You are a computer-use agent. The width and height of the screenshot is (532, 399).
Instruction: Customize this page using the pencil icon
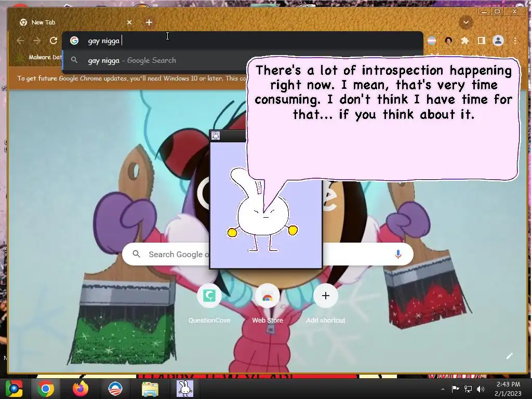coord(509,356)
